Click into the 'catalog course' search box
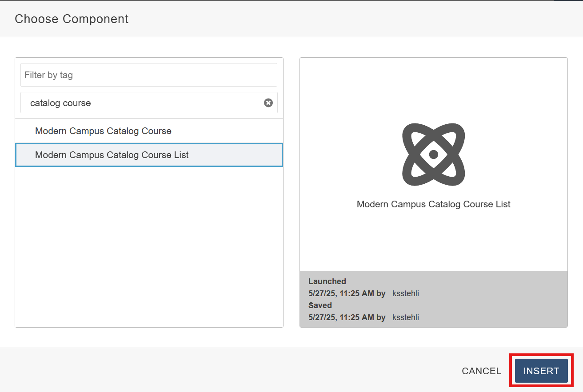The height and width of the screenshot is (392, 583). [x=142, y=103]
